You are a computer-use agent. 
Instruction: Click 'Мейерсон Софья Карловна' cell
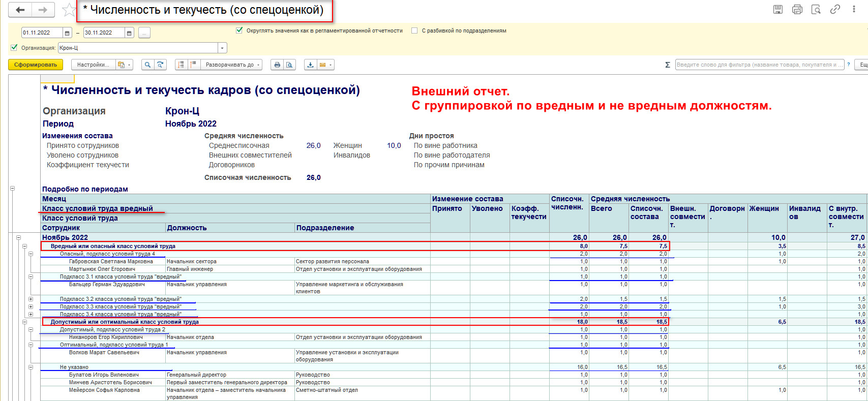click(x=103, y=393)
